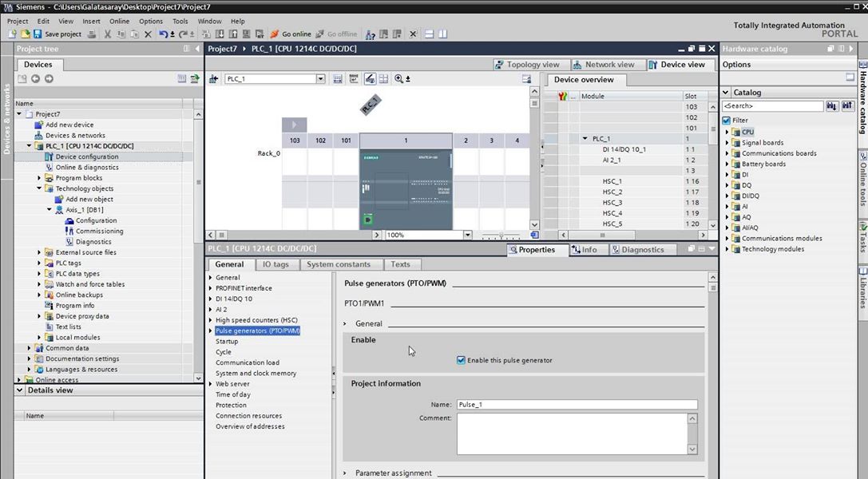
Task: Toggle the Enable this pulse generator checkbox
Action: [x=461, y=360]
